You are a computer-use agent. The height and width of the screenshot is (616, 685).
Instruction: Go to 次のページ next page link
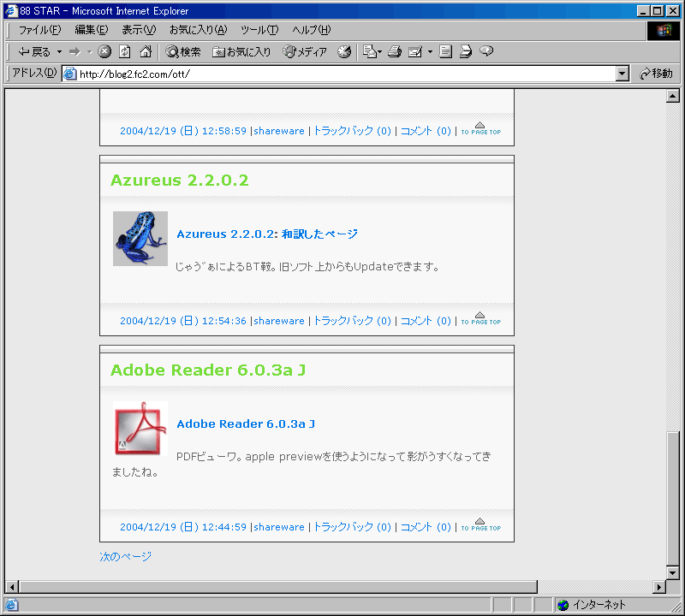tap(125, 557)
